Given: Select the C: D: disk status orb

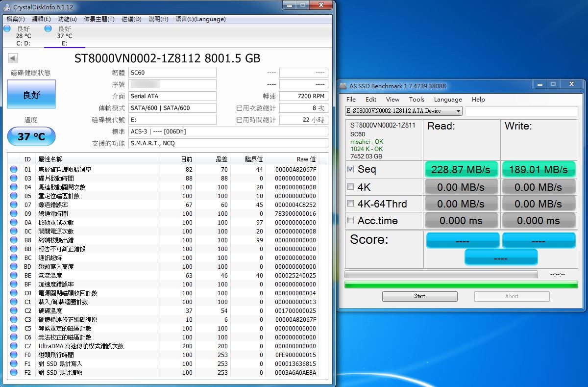Looking at the screenshot, I should click(x=7, y=29).
